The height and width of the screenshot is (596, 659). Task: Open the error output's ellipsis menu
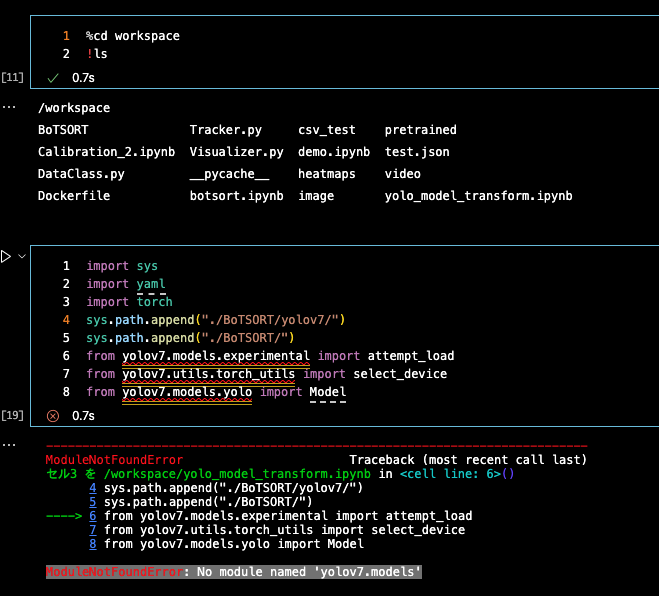9,443
